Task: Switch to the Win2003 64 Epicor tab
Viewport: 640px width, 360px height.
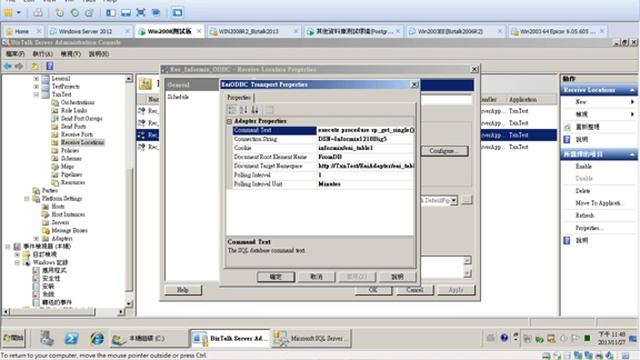Action: (558, 31)
